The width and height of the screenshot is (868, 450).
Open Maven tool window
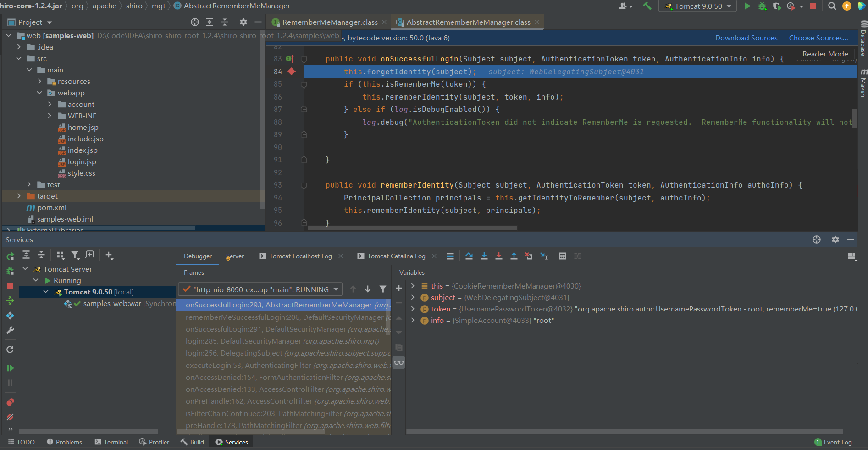(863, 83)
